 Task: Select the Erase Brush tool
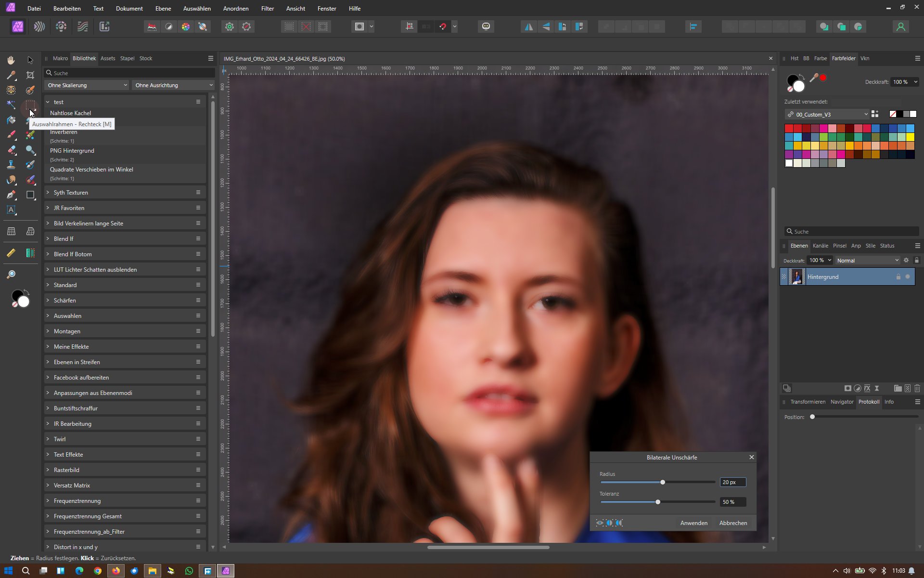point(11,150)
